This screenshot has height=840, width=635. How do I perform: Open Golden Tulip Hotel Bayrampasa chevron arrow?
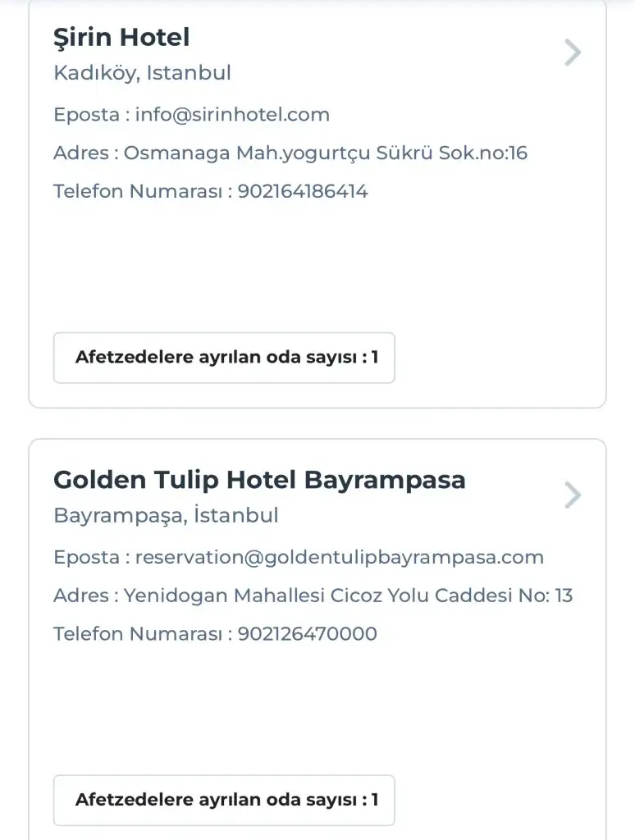[573, 495]
